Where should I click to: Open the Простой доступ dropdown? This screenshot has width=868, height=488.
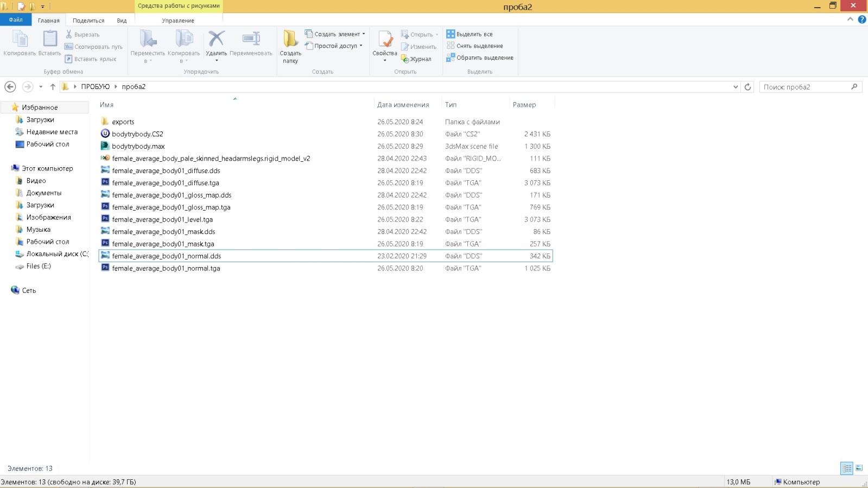334,46
